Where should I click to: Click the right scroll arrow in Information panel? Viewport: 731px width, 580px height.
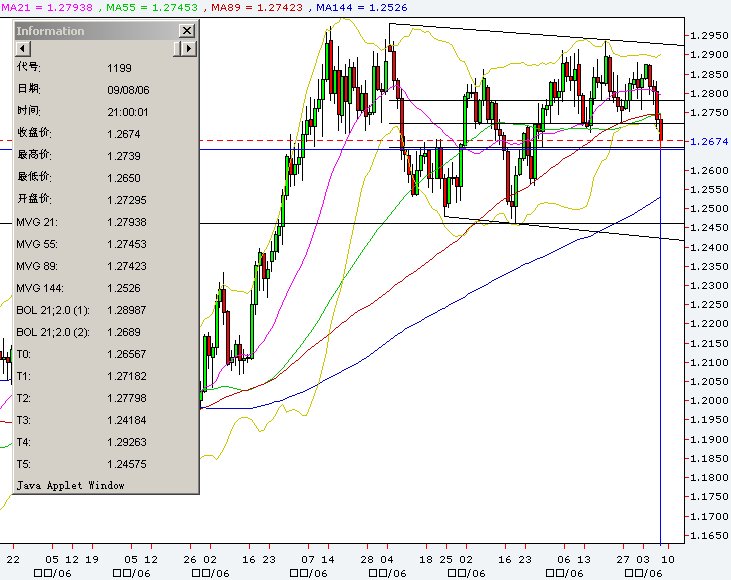(188, 48)
